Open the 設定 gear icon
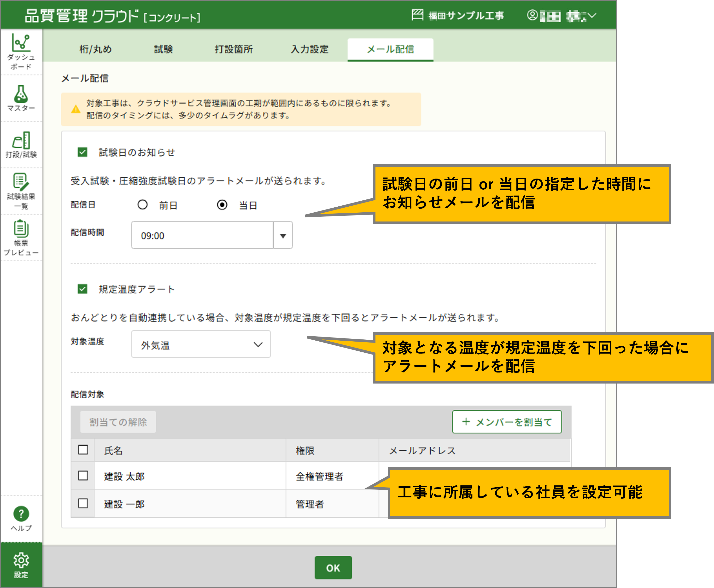The image size is (714, 588). pyautogui.click(x=21, y=561)
